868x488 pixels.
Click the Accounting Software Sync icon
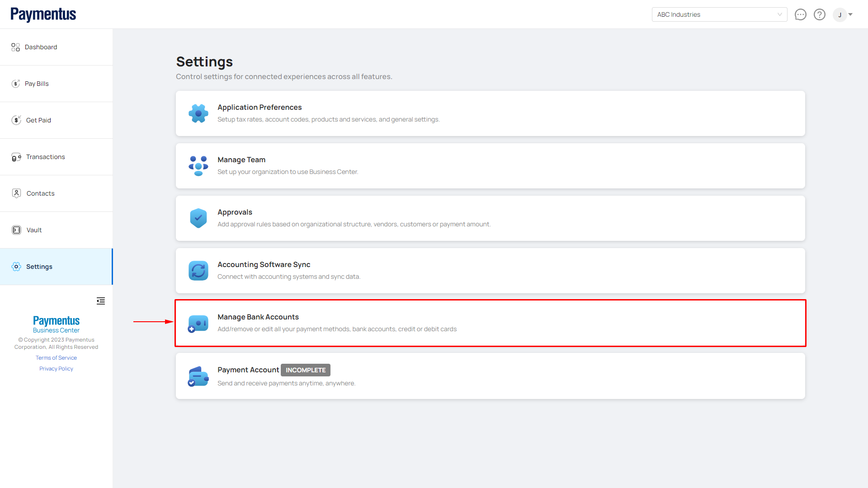tap(198, 271)
